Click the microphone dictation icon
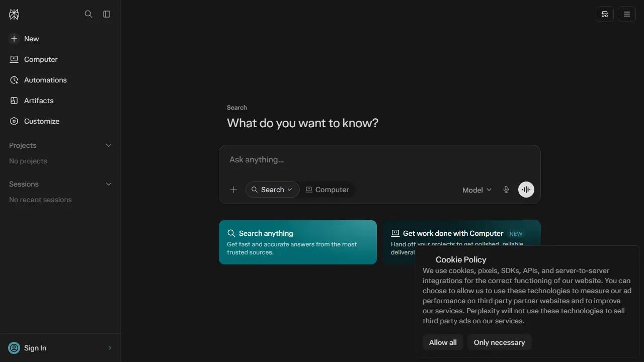This screenshot has width=644, height=362. pos(506,190)
